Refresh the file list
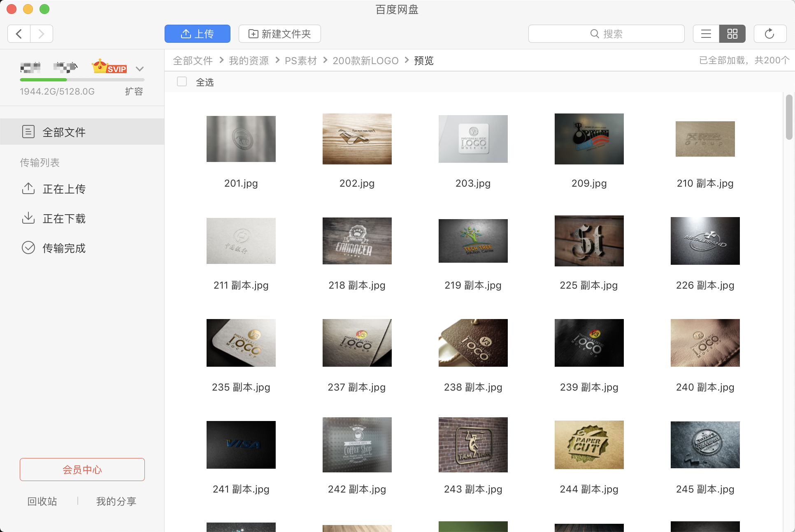This screenshot has width=795, height=532. coord(770,34)
